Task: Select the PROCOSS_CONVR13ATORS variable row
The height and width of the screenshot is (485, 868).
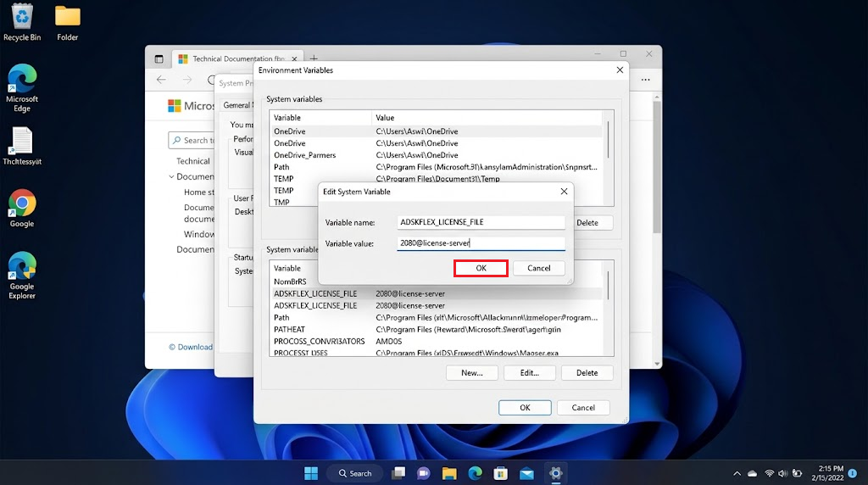Action: coord(436,341)
